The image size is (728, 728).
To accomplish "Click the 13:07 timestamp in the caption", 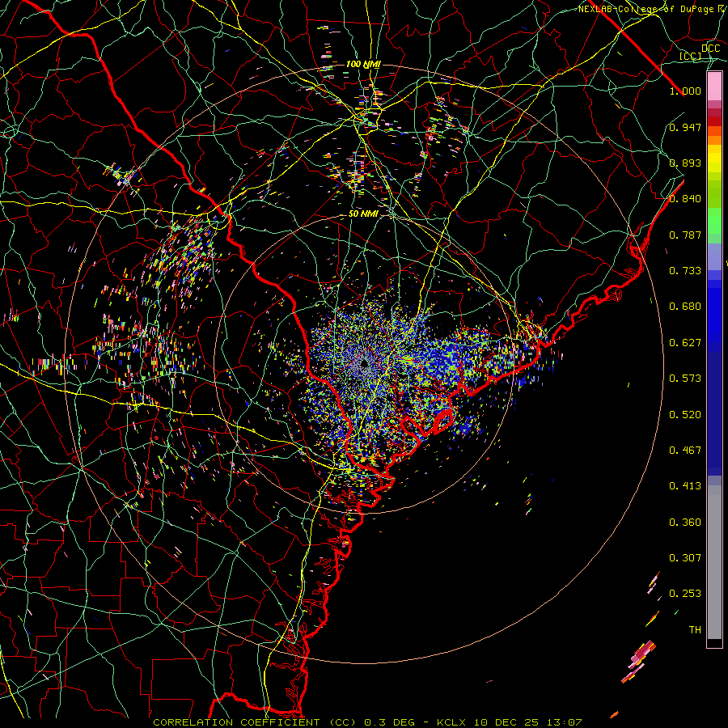I will pyautogui.click(x=563, y=722).
